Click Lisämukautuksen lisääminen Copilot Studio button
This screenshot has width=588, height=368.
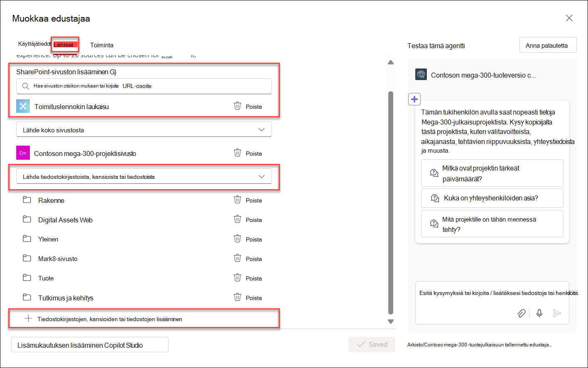(x=90, y=345)
